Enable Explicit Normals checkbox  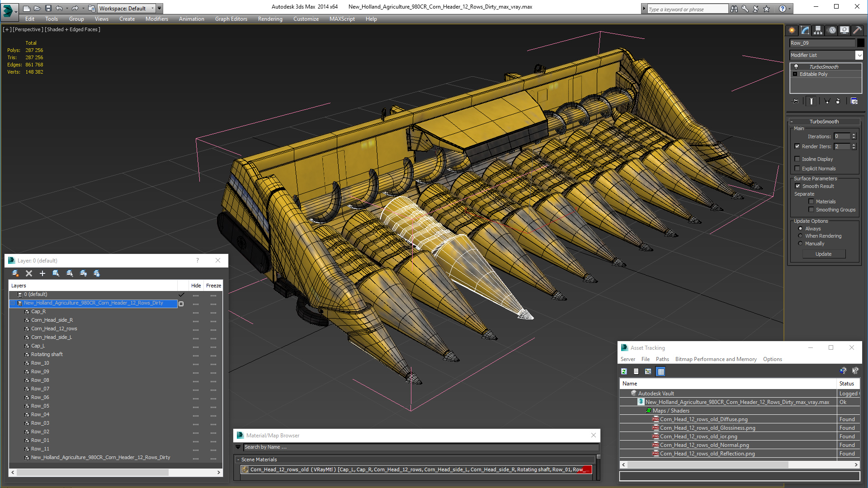pyautogui.click(x=797, y=169)
